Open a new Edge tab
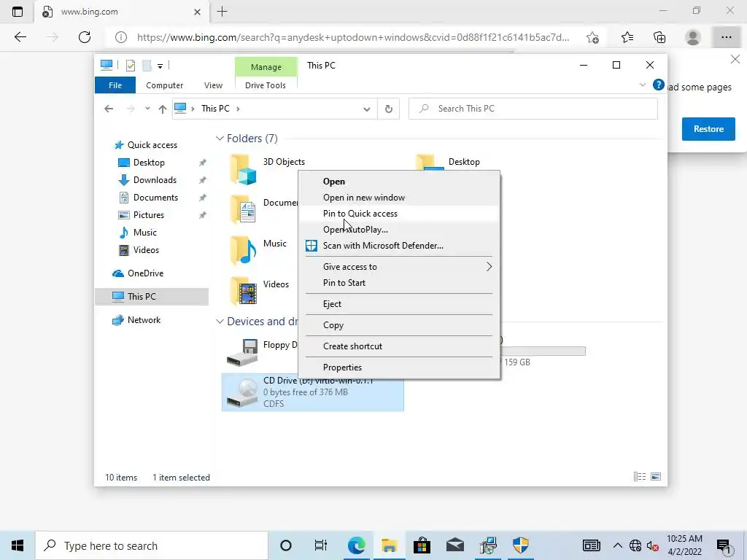 coord(222,12)
